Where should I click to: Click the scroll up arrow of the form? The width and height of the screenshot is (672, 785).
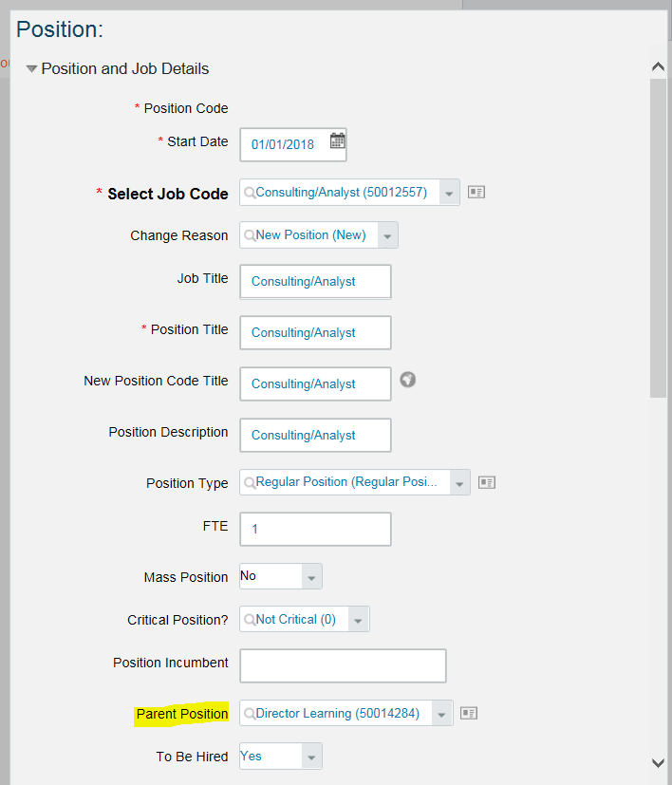[658, 66]
